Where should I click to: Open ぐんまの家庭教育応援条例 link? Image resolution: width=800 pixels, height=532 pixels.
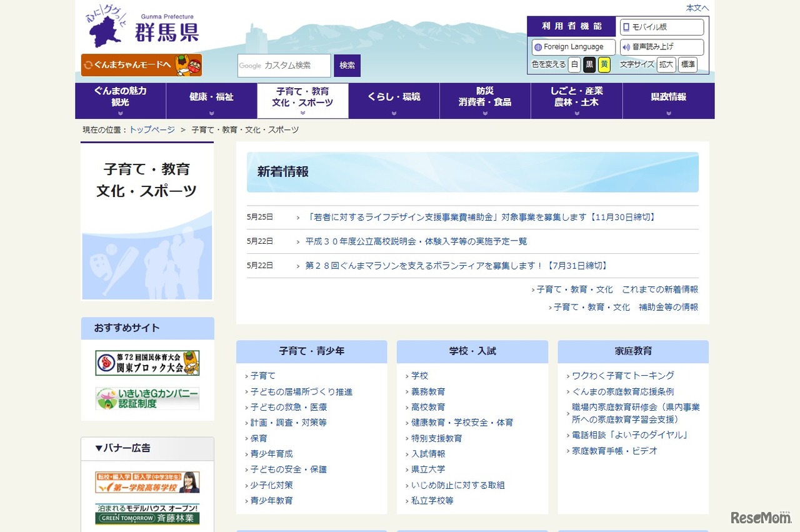click(623, 392)
